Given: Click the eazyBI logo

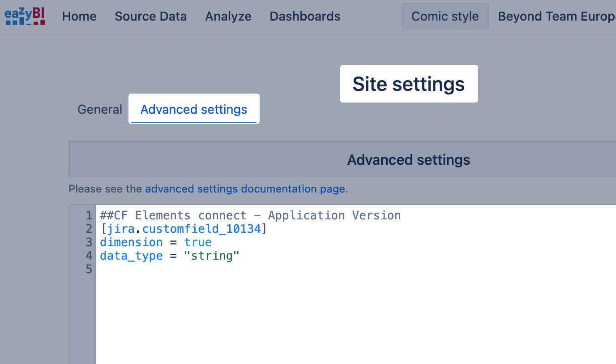Looking at the screenshot, I should pos(25,17).
